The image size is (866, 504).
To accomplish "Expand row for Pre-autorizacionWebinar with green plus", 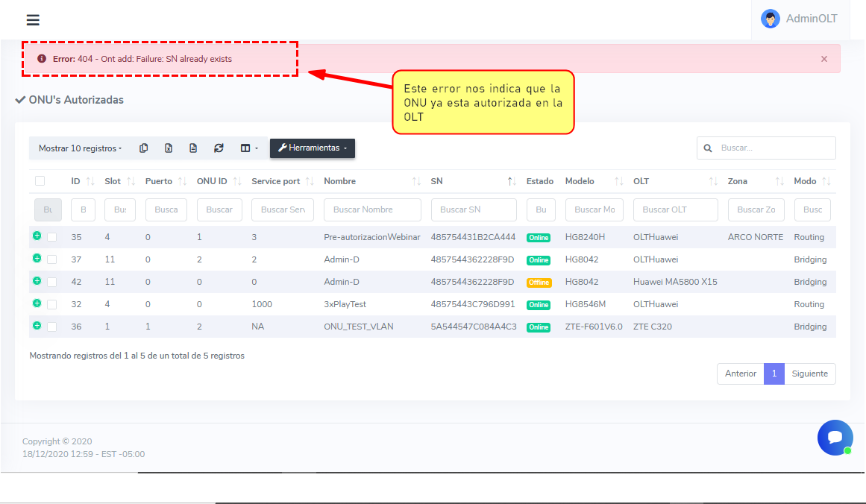I will (37, 236).
